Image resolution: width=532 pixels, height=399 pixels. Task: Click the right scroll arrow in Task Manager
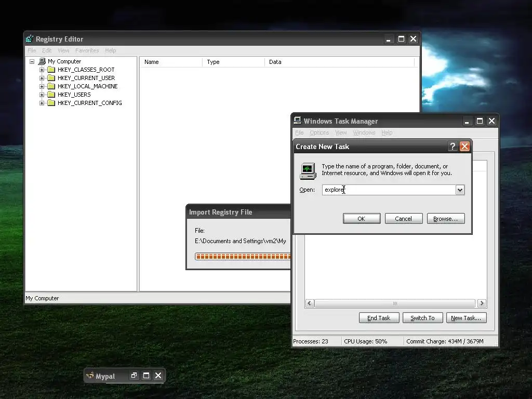pyautogui.click(x=482, y=303)
